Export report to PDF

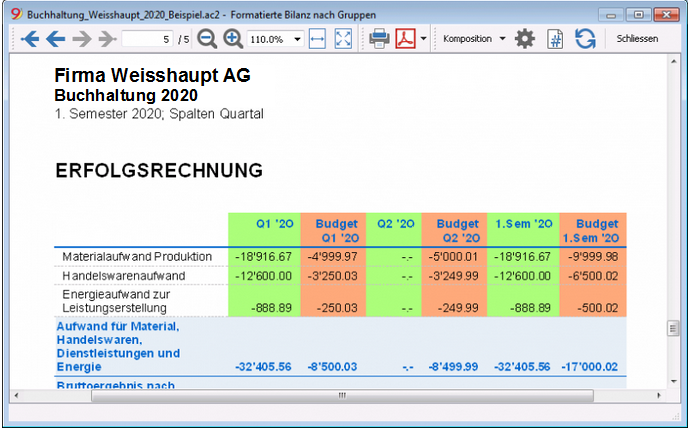pyautogui.click(x=405, y=39)
